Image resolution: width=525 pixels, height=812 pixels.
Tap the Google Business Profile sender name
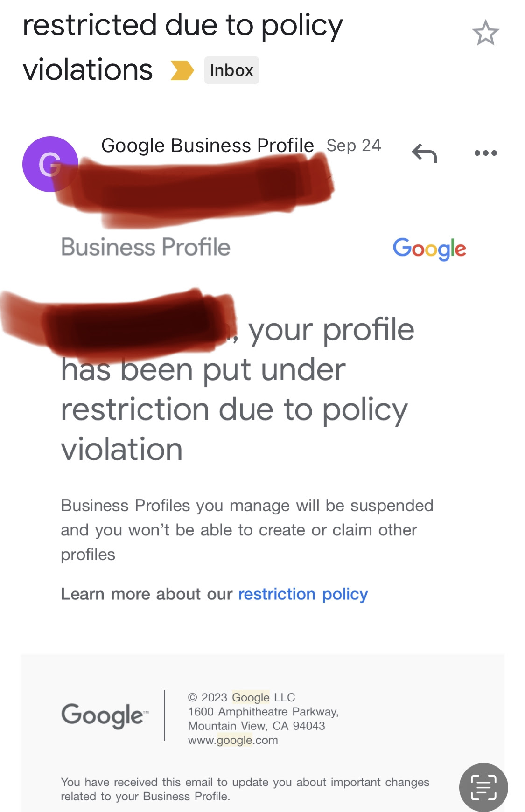[x=208, y=146]
